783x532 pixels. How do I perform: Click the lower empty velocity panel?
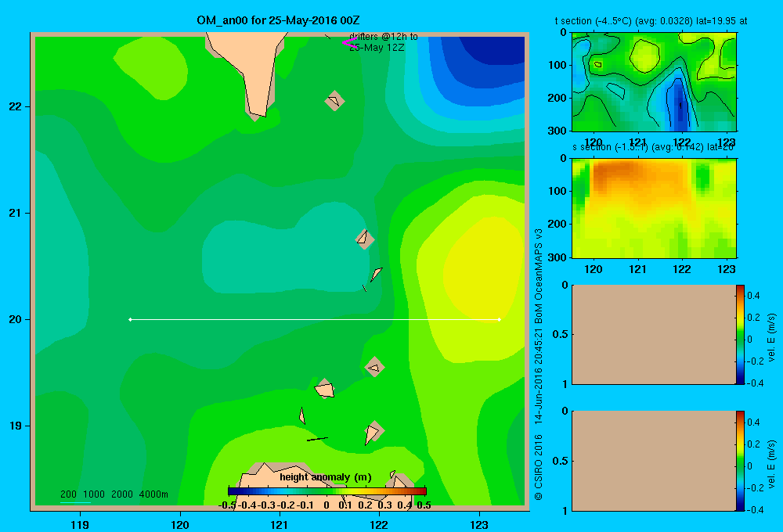click(x=654, y=461)
